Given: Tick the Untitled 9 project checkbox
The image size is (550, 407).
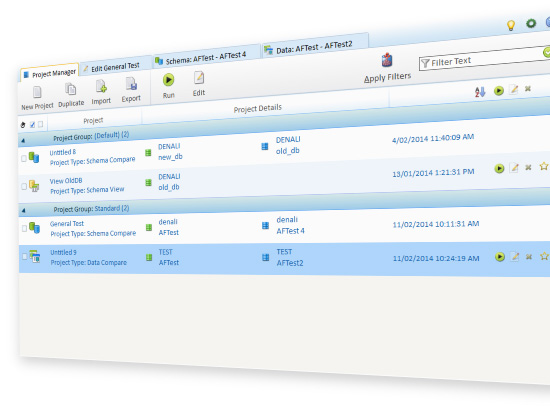Looking at the screenshot, I should click(x=24, y=257).
